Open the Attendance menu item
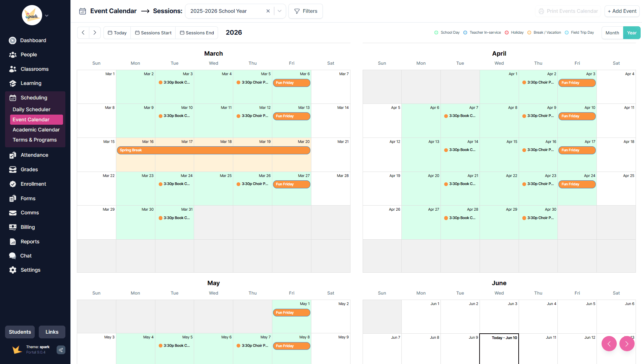642x364 pixels. (35, 155)
